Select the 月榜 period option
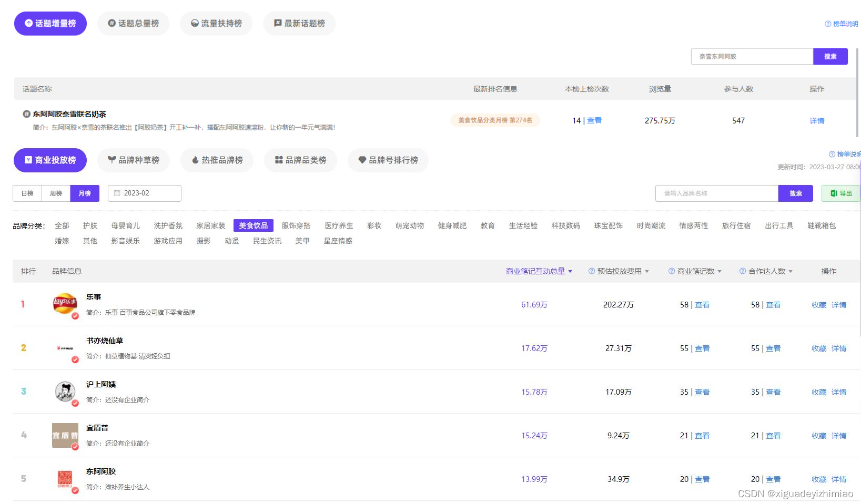The width and height of the screenshot is (861, 504). coord(85,193)
